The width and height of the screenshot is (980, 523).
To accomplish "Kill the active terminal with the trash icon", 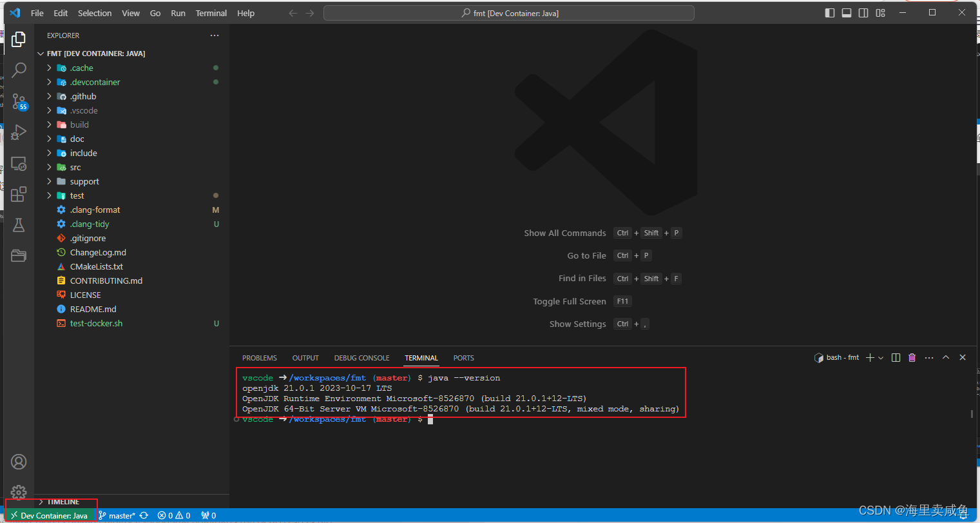I will [912, 357].
